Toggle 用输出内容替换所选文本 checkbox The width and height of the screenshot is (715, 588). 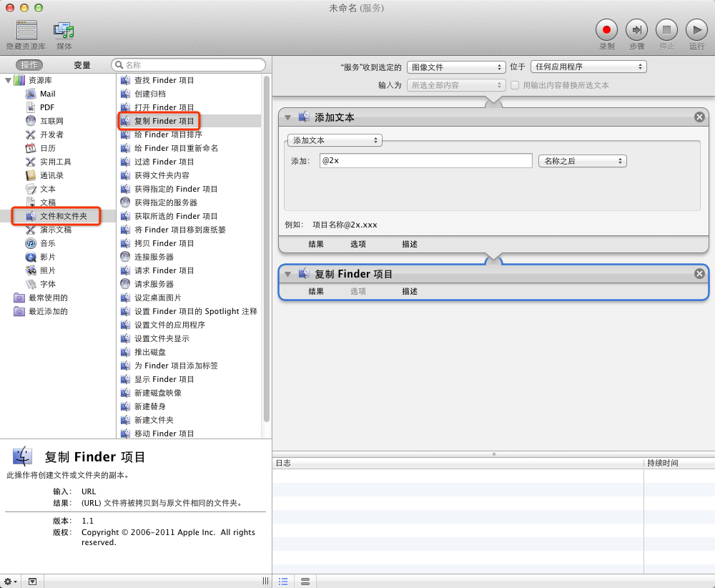(x=515, y=85)
